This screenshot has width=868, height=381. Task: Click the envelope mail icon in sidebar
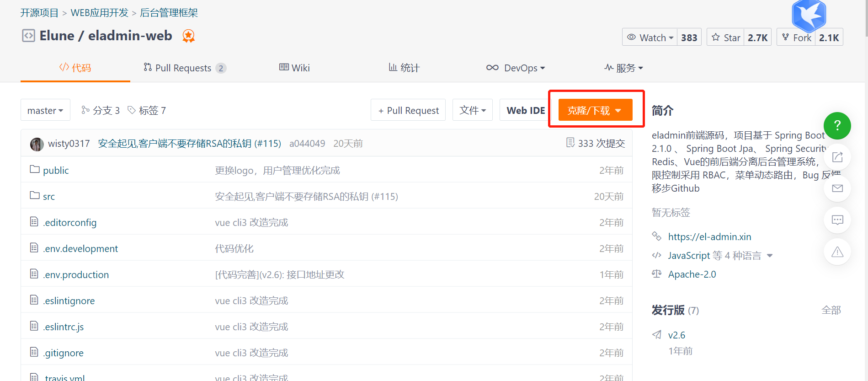(x=837, y=188)
